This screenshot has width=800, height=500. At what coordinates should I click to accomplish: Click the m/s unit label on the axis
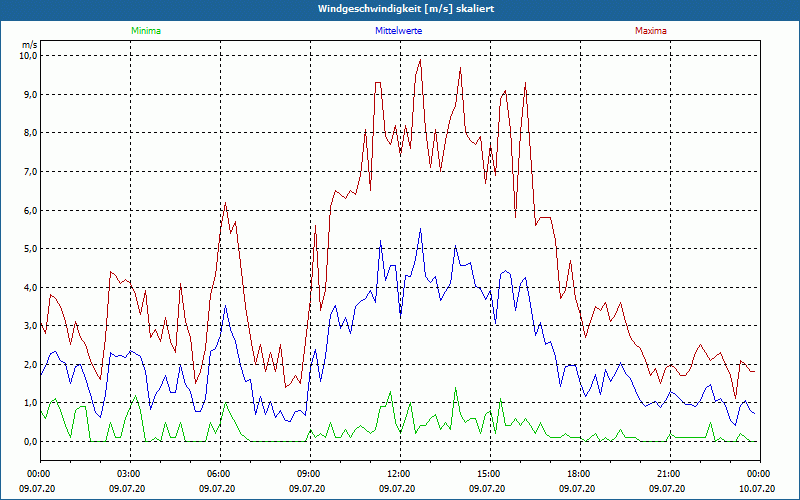coord(30,45)
